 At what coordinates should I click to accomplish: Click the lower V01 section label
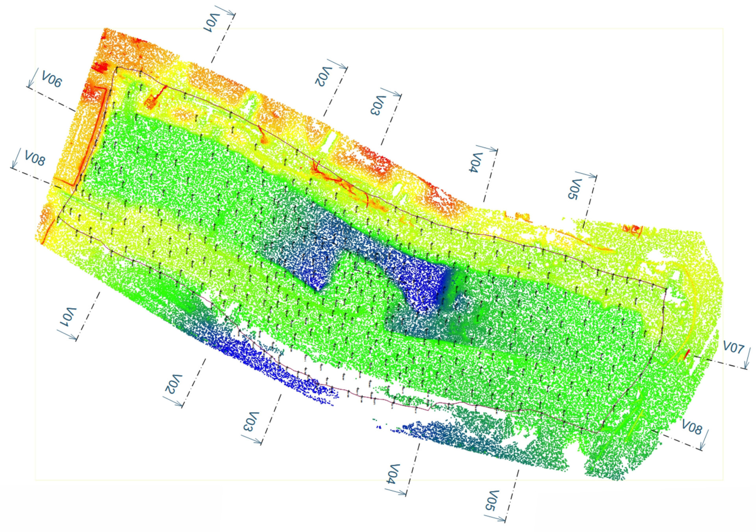pyautogui.click(x=68, y=317)
